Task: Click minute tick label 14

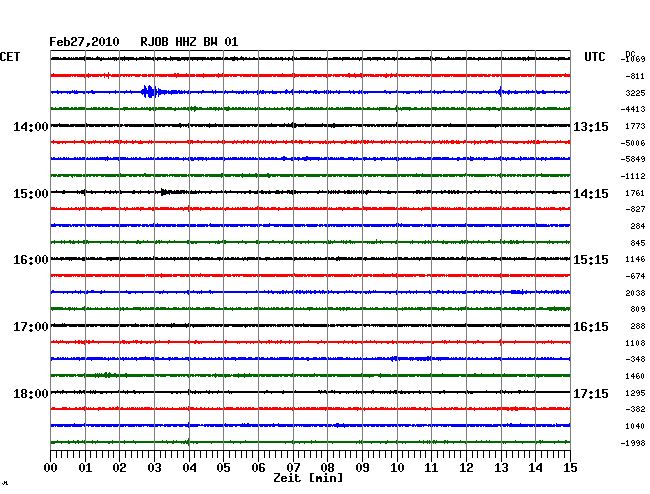Action: click(535, 468)
